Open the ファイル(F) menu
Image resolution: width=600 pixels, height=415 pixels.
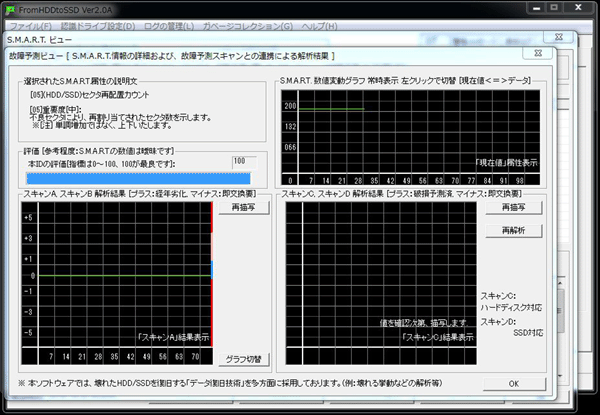30,26
